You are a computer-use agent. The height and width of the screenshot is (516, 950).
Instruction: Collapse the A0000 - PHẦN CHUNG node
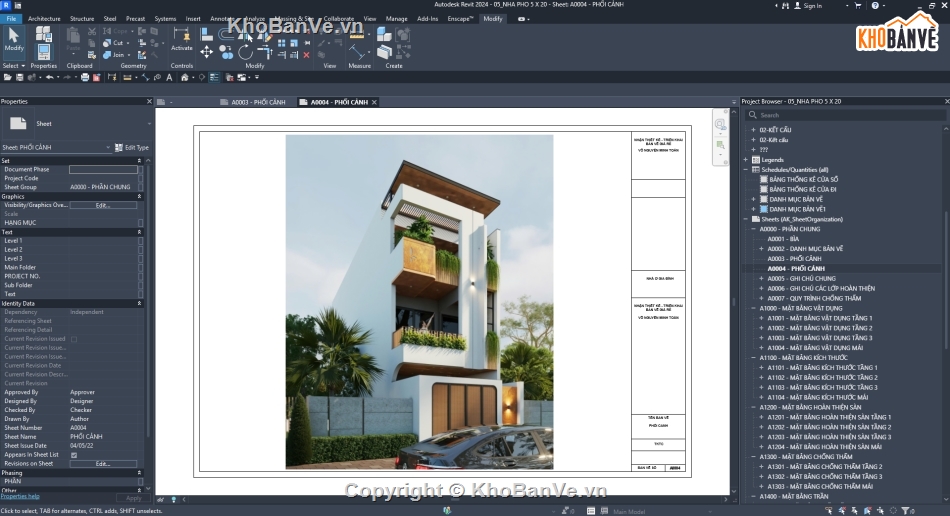[x=754, y=230]
